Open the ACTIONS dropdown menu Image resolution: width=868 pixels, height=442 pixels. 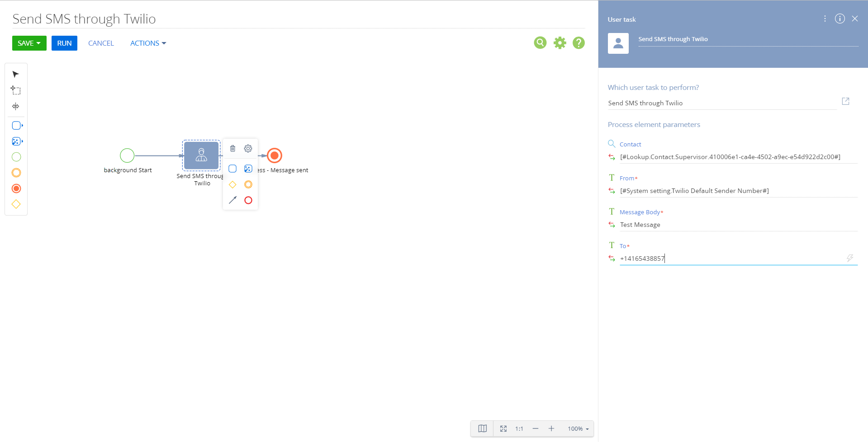tap(147, 43)
